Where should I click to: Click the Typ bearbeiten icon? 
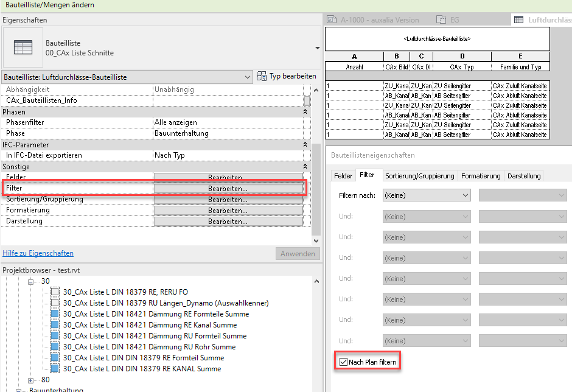pos(262,77)
